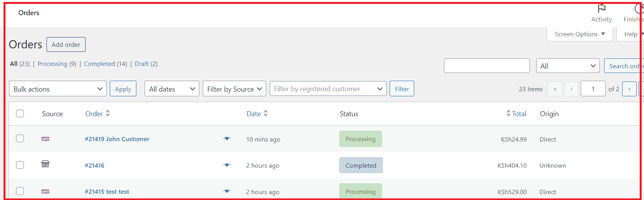Click the Add order button
The height and width of the screenshot is (200, 644).
pyautogui.click(x=66, y=44)
